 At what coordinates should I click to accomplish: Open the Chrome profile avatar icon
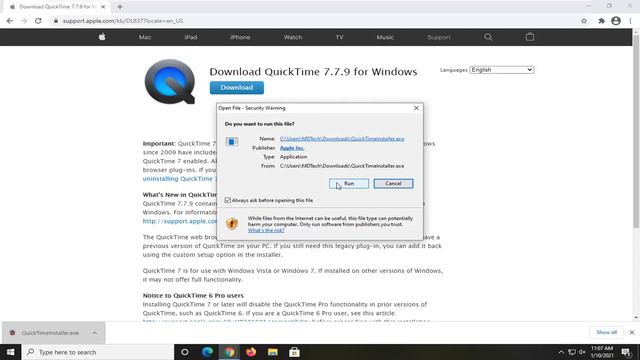616,21
